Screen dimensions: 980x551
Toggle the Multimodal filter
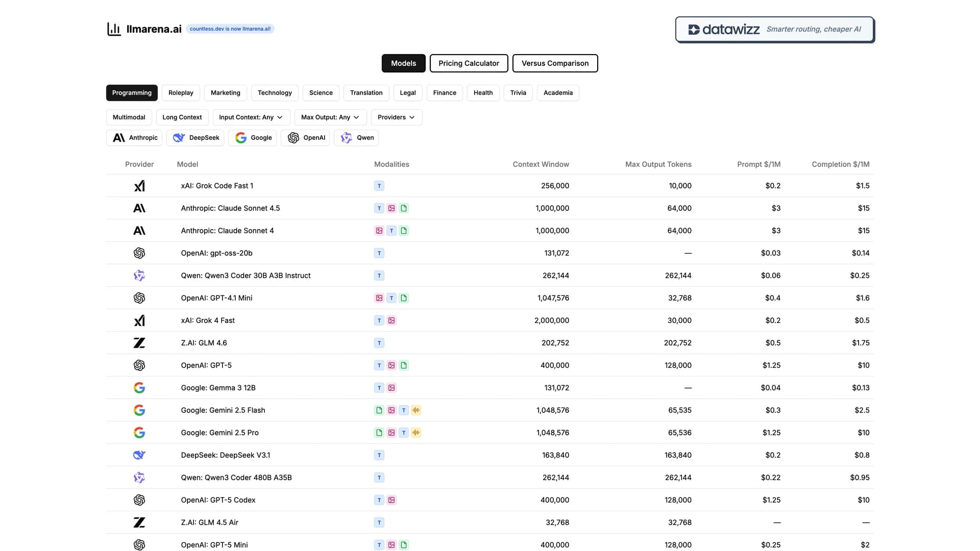129,117
